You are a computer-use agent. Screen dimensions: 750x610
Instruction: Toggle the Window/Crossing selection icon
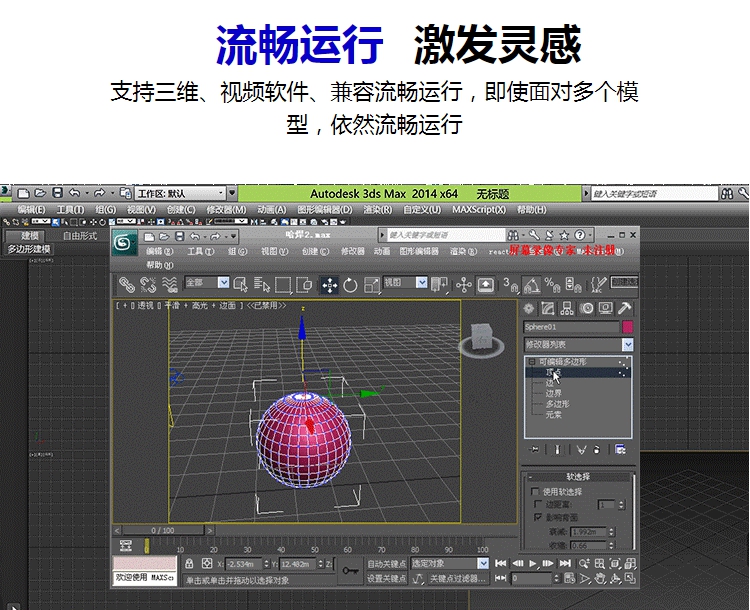[304, 285]
